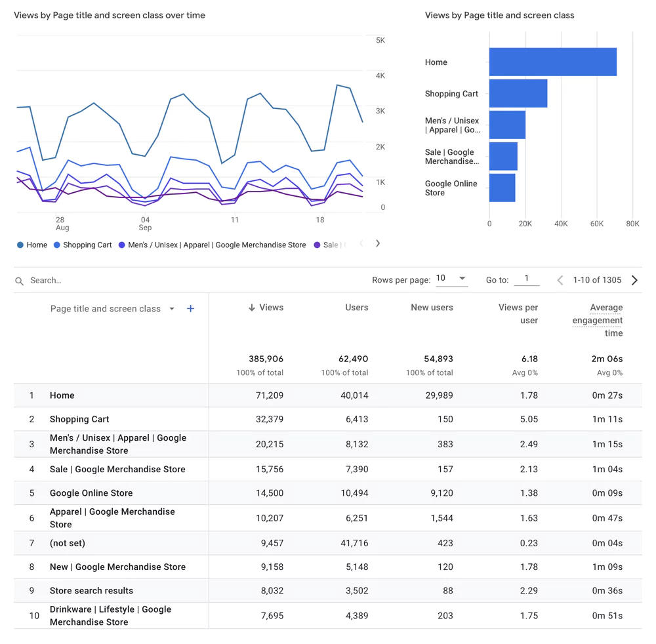This screenshot has height=644, width=656.
Task: Click the search magnifier icon
Action: tap(19, 280)
